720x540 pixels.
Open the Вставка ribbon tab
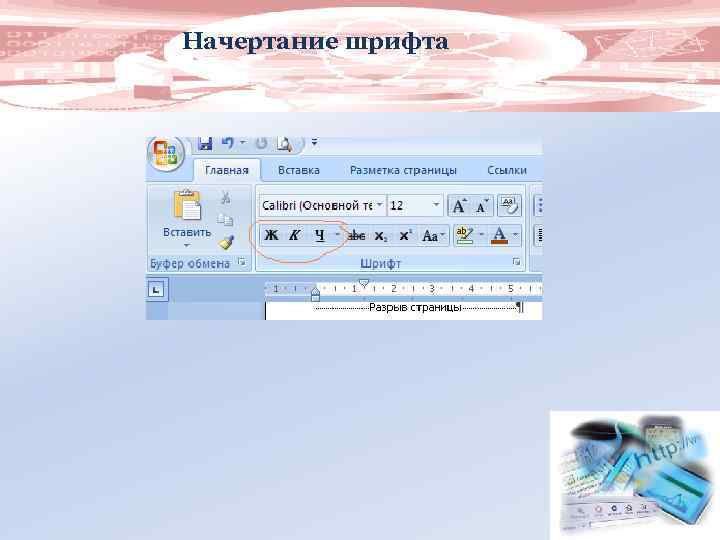(x=299, y=170)
